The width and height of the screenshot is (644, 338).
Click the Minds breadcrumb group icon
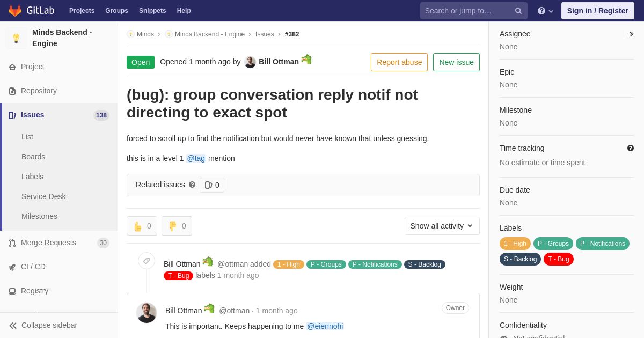[130, 34]
